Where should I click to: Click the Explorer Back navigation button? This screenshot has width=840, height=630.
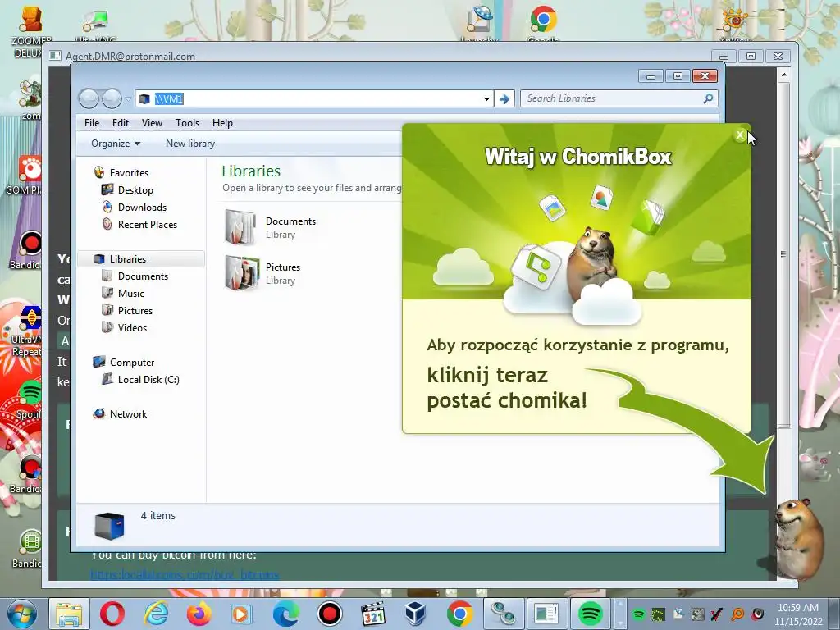point(89,98)
